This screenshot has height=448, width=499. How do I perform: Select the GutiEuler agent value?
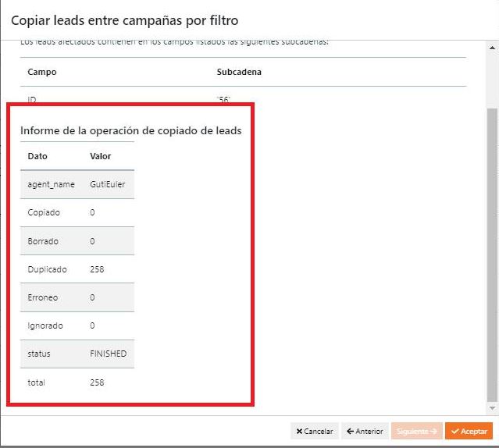click(x=108, y=184)
